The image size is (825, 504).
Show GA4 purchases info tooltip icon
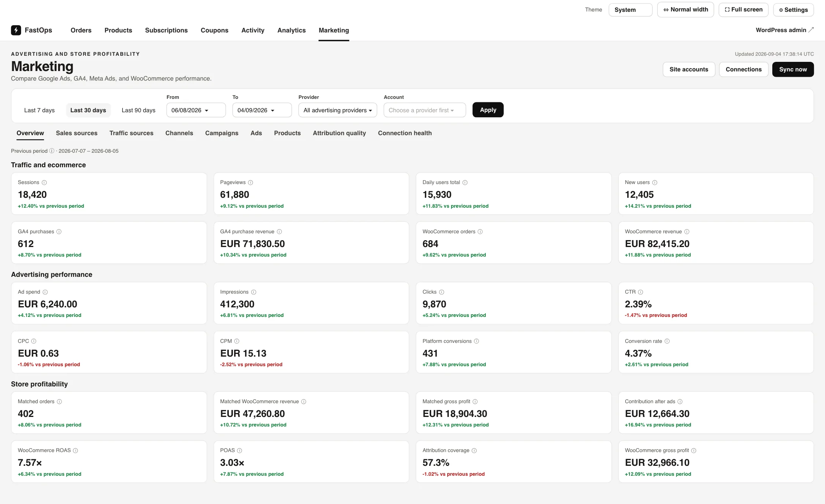59,232
